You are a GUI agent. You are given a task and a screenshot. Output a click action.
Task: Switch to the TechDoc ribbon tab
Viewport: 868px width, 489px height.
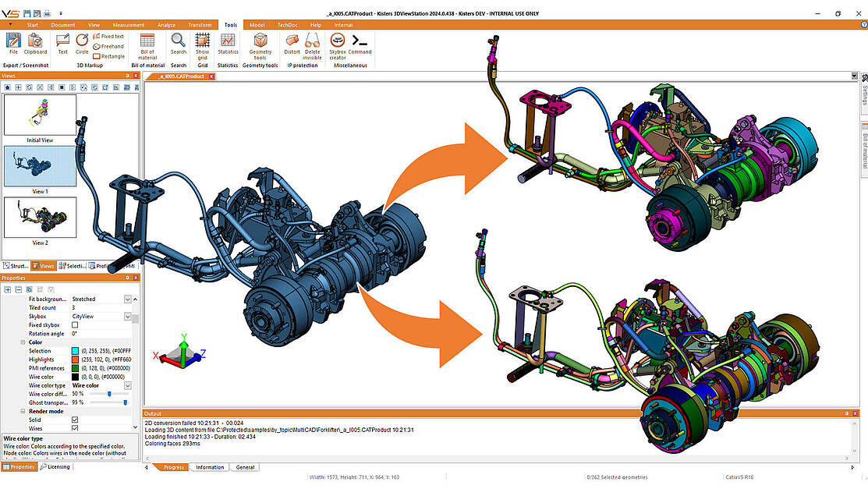[x=287, y=25]
